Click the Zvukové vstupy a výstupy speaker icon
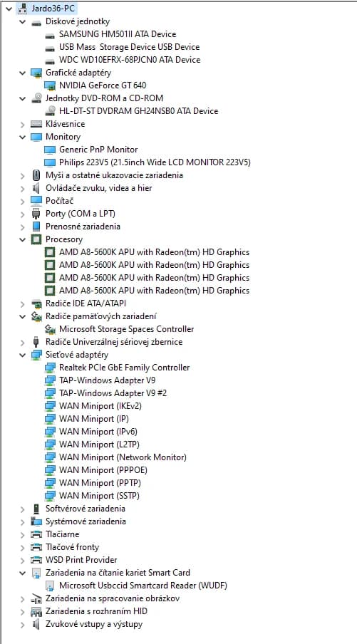This screenshot has width=357, height=644. (36, 624)
